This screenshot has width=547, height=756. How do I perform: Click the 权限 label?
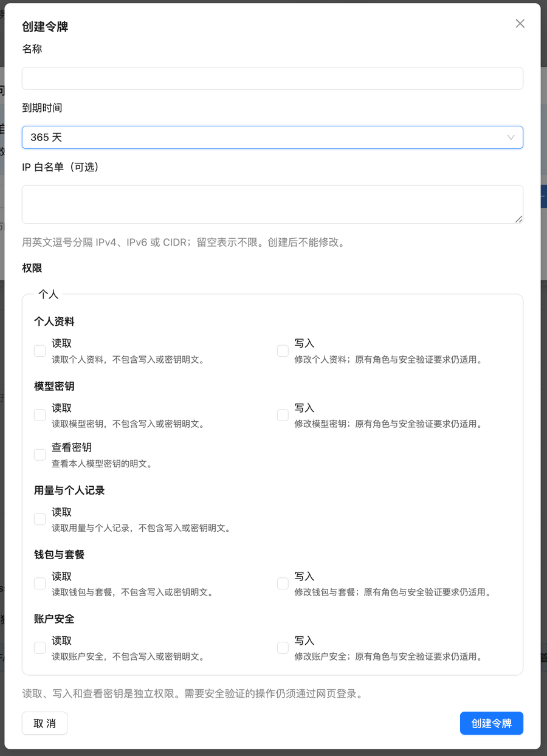tap(32, 268)
